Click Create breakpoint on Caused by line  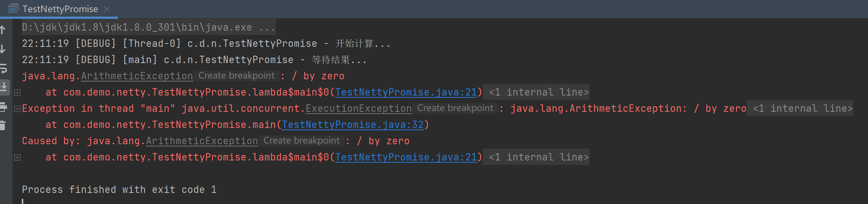[x=301, y=141]
